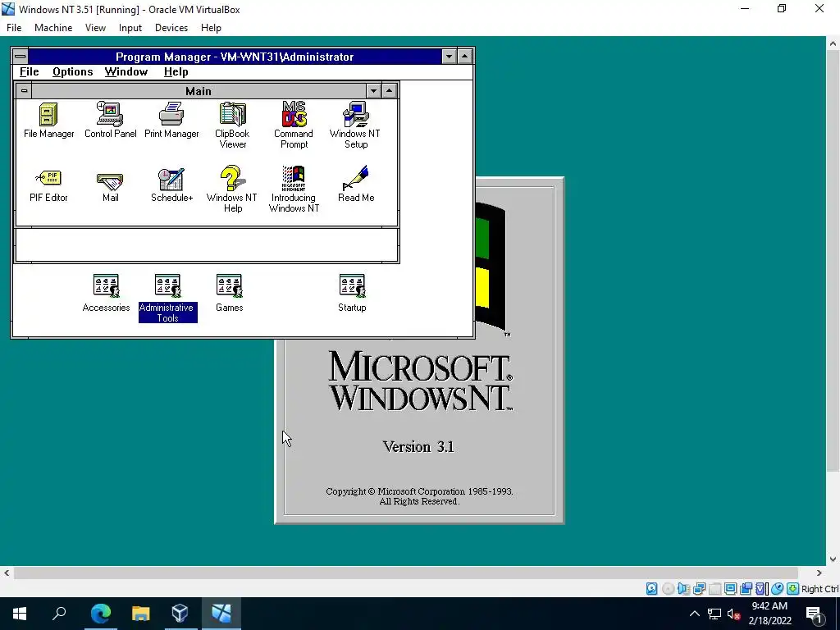
Task: Click the horizontal scrollbar left arrow
Action: [7, 573]
